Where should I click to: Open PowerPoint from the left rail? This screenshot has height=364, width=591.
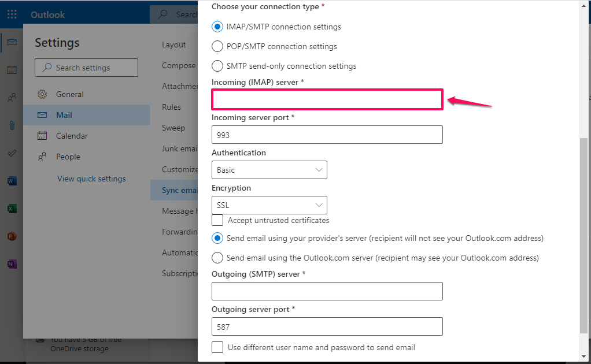[12, 236]
